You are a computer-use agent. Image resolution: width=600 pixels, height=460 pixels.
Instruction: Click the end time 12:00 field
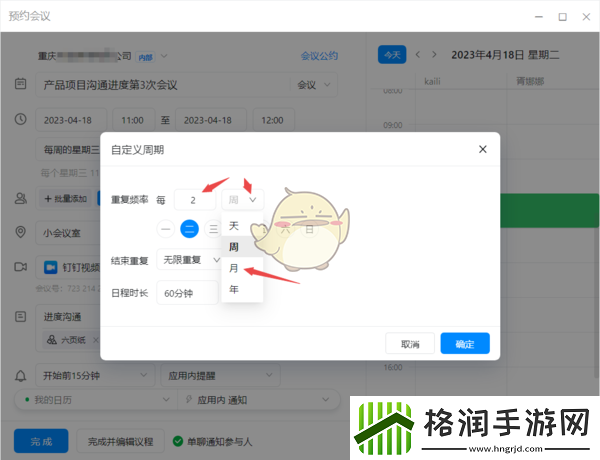[x=273, y=120]
